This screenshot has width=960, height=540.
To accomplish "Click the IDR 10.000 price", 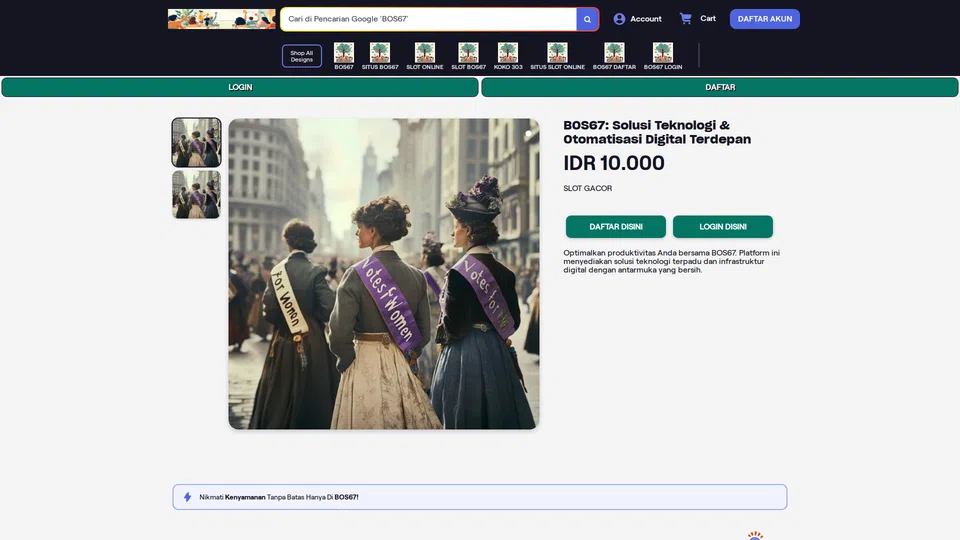I will (x=613, y=163).
